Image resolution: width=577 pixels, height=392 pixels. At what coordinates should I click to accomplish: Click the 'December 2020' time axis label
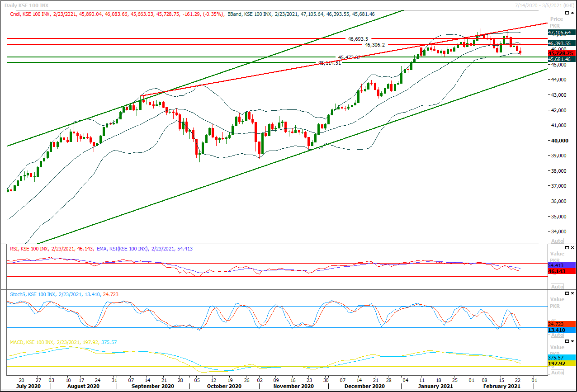tap(365, 387)
